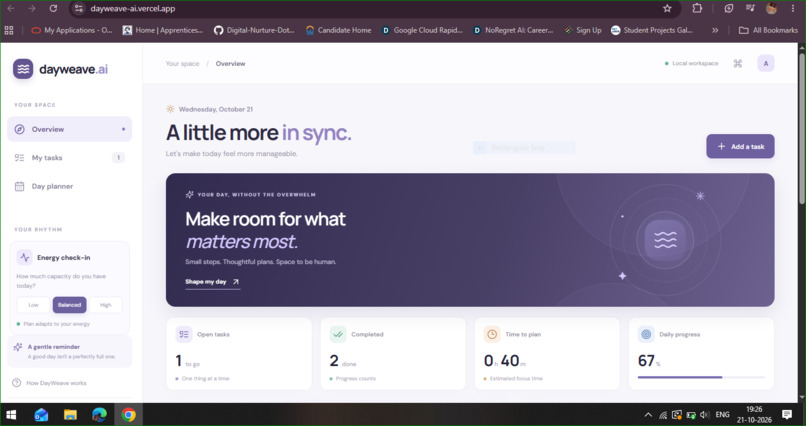This screenshot has width=806, height=426.
Task: Open Digital-Nurture GitHub bookmark
Action: (x=254, y=30)
